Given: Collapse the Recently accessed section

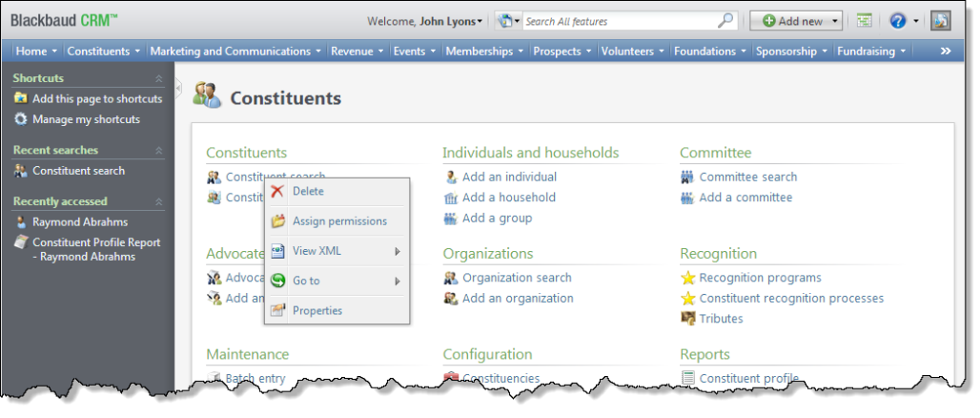Looking at the screenshot, I should tap(158, 201).
